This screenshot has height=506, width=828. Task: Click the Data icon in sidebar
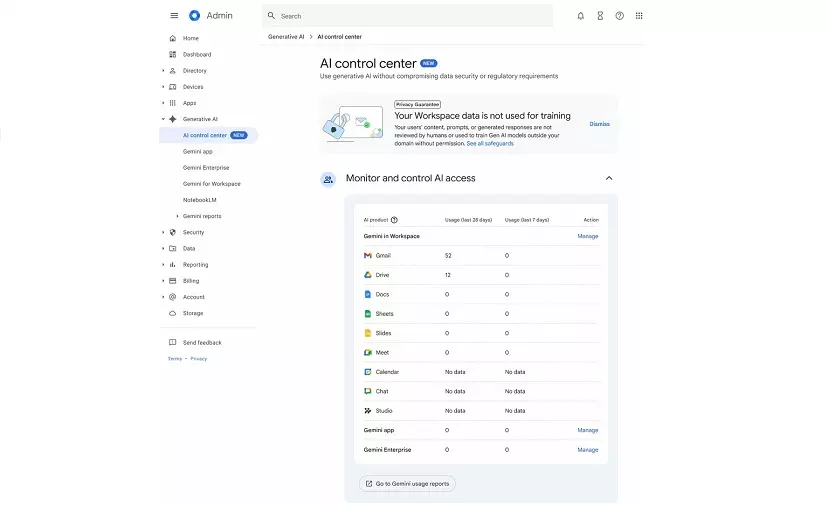point(173,248)
